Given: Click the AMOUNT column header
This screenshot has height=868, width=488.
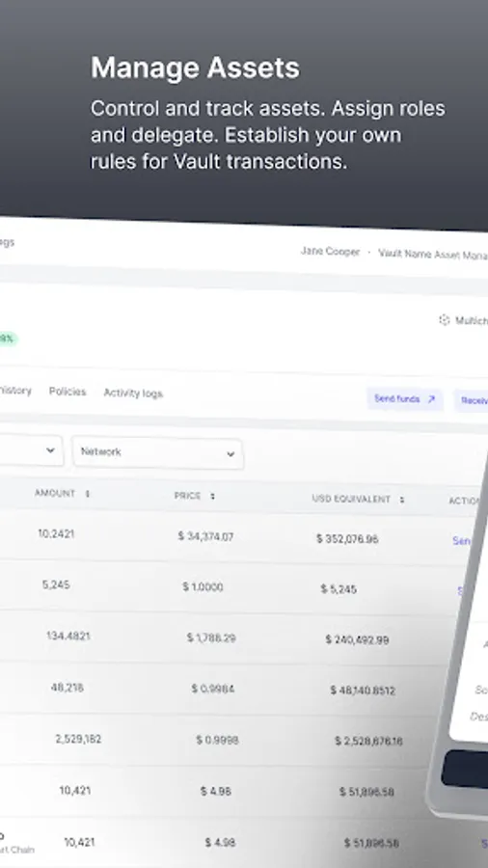Looking at the screenshot, I should (x=55, y=493).
